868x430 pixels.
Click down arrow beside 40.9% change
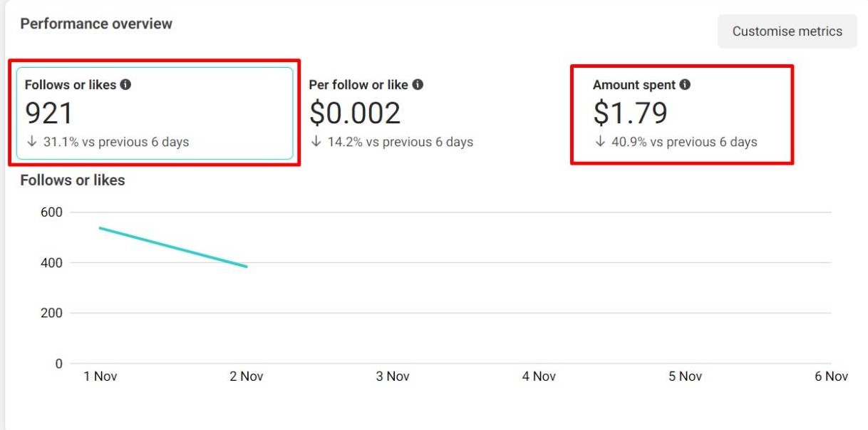600,141
